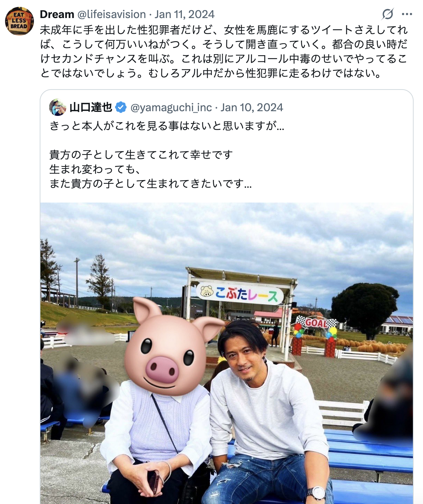This screenshot has width=423, height=504.
Task: Click the GOAL banner in photo
Action: (316, 322)
